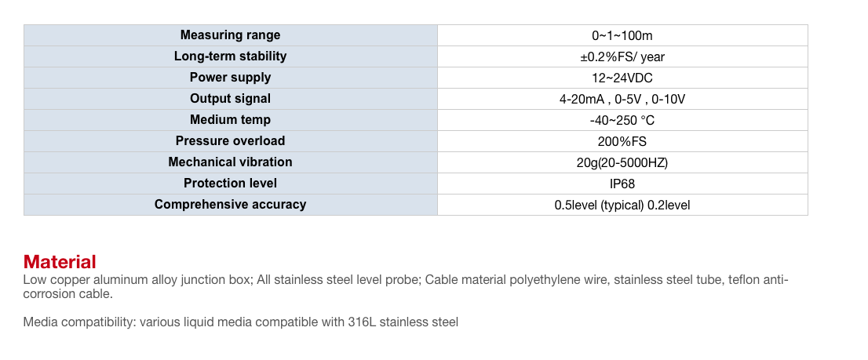Click the Medium temp label

[230, 119]
